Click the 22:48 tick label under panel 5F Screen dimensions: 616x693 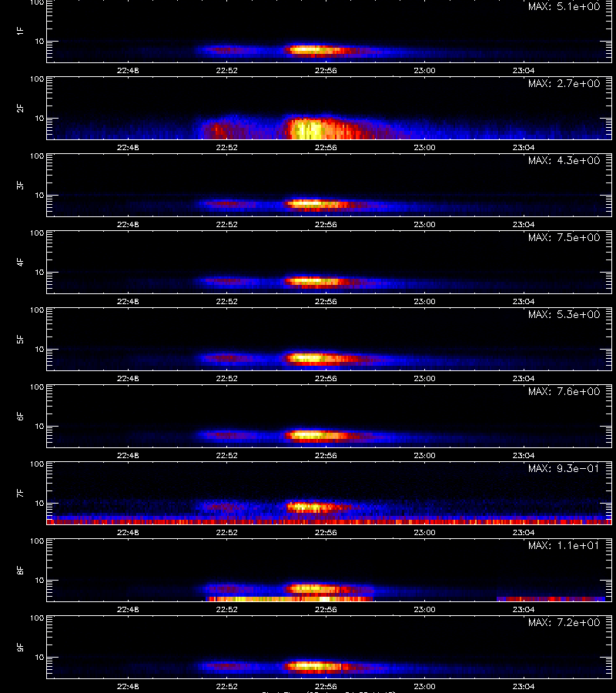128,378
